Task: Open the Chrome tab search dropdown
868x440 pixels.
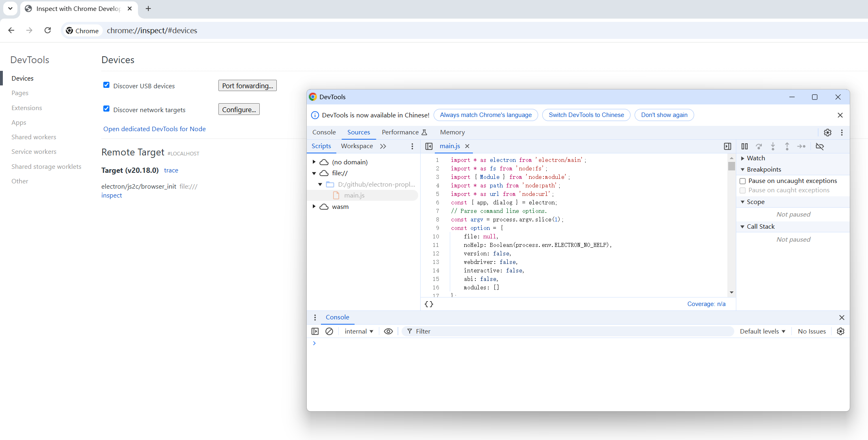Action: tap(10, 9)
